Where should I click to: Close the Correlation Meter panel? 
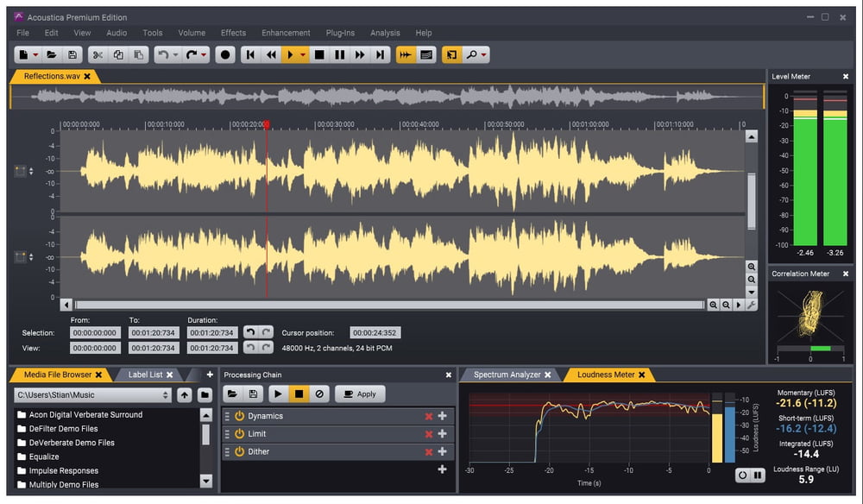click(846, 274)
